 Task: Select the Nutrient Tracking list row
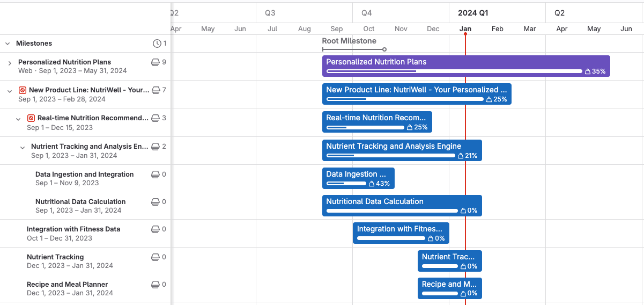[x=85, y=261]
